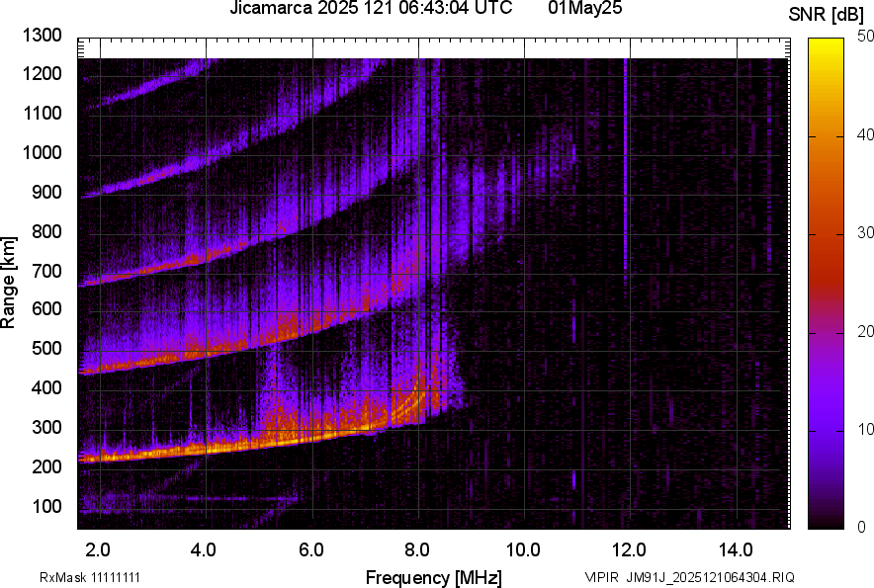Click the date label '01May25'
Screen dimensions: 874x588
click(585, 8)
